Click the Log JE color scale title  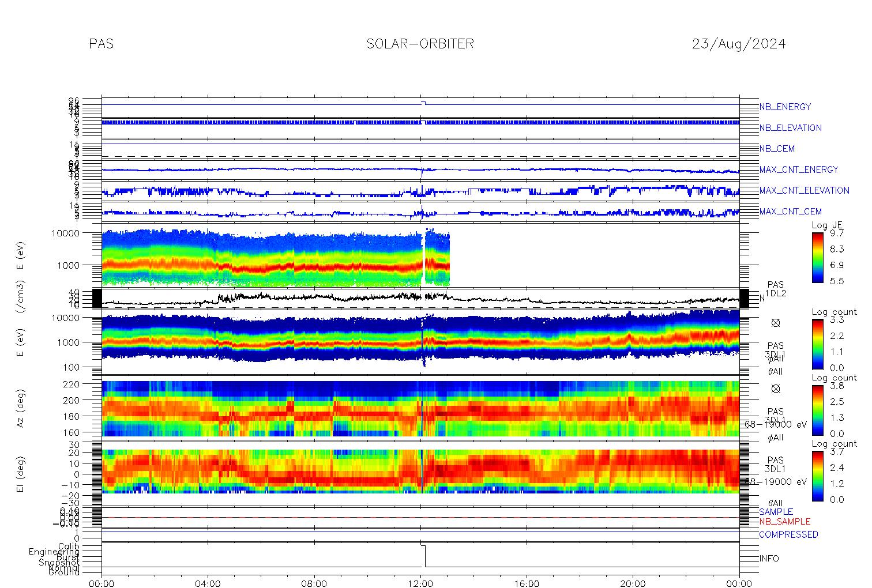point(828,225)
